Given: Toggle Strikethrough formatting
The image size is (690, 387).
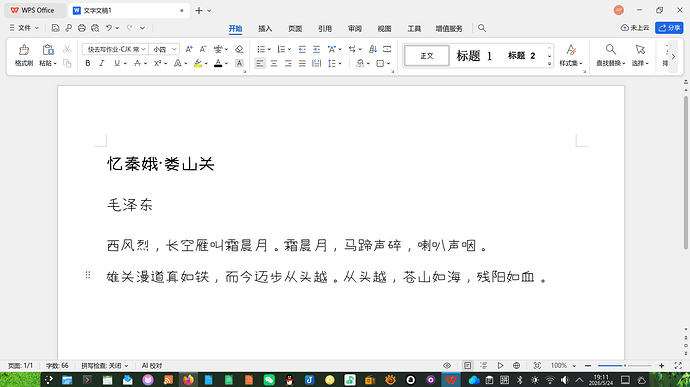Looking at the screenshot, I should tap(138, 63).
